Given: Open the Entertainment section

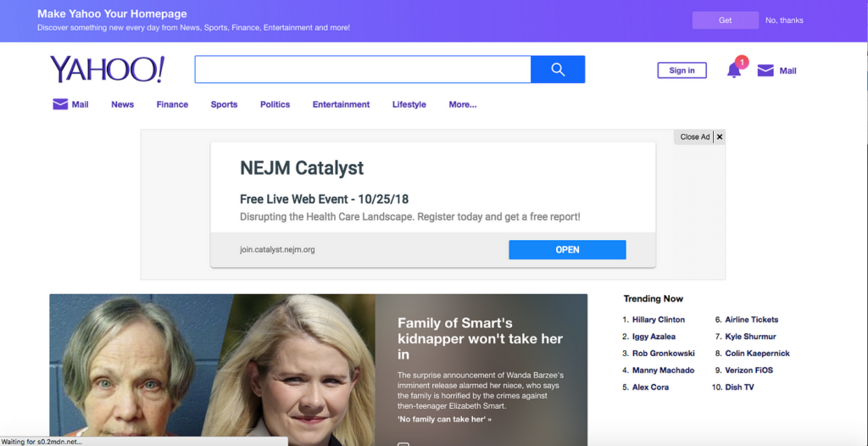Looking at the screenshot, I should click(x=341, y=104).
